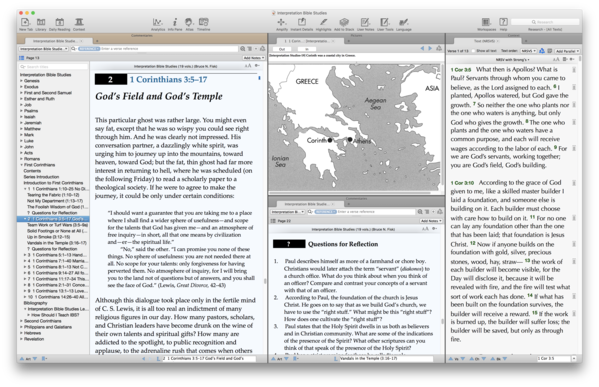
Task: Click Out zoom button in Pictures pane
Action: click(x=282, y=49)
